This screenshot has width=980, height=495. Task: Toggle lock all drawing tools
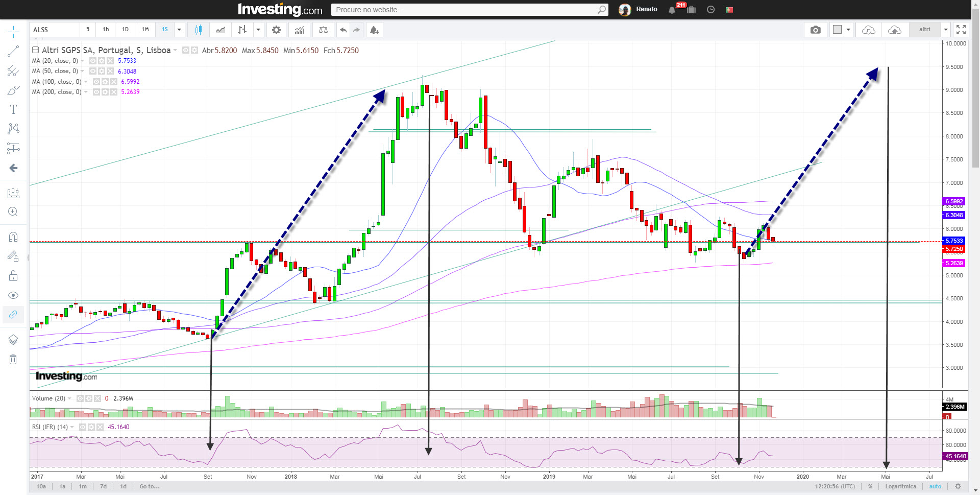click(x=13, y=276)
